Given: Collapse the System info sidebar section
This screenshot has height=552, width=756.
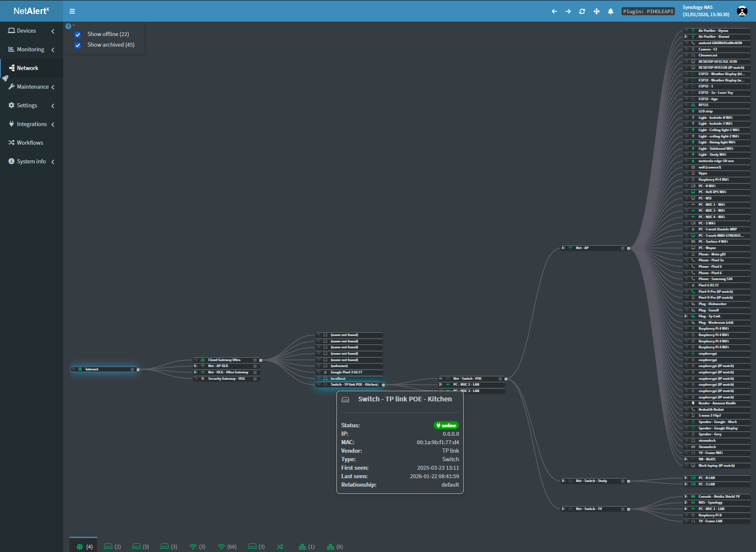Looking at the screenshot, I should pos(53,162).
